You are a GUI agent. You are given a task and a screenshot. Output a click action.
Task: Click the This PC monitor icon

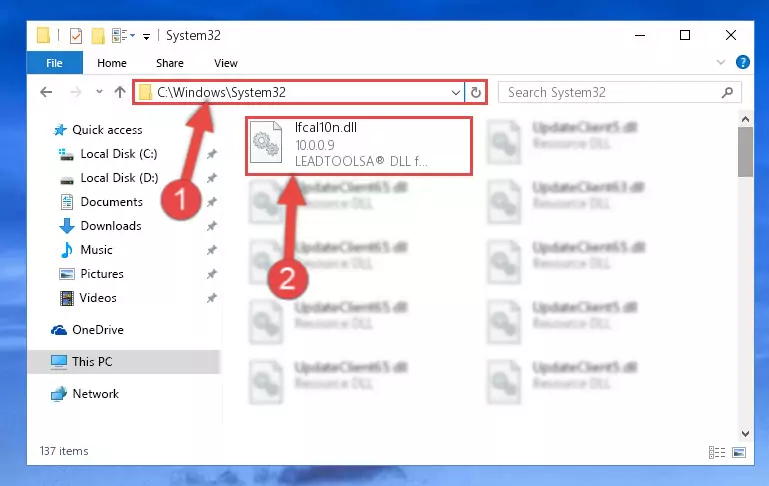pos(59,362)
